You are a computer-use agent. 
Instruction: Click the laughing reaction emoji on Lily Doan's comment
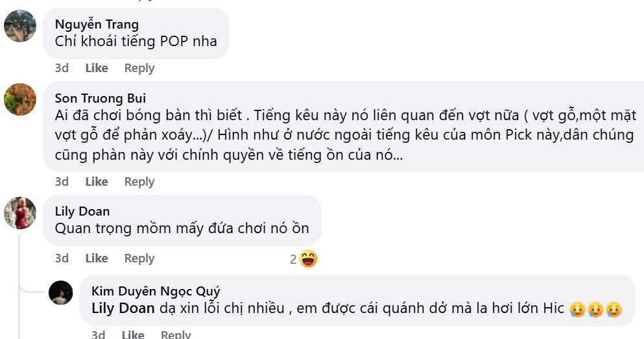coord(308,258)
